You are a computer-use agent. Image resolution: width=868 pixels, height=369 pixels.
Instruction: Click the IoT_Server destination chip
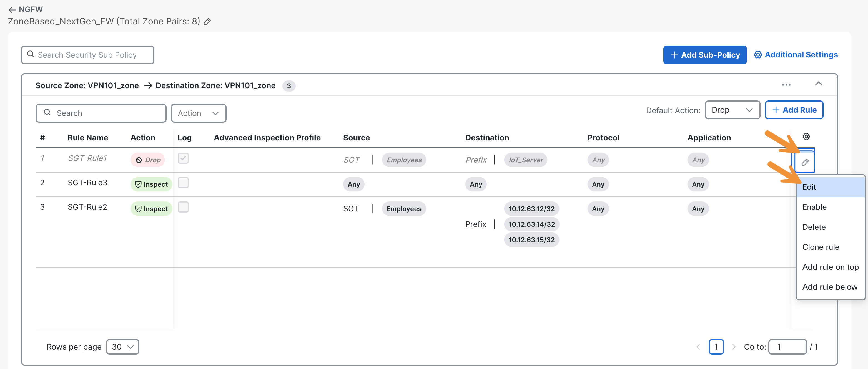tap(525, 160)
